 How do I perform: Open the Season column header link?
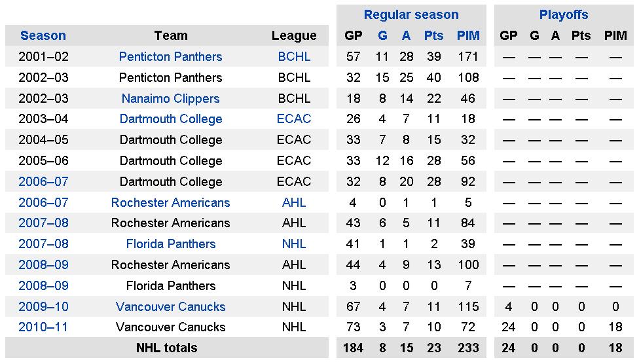pos(43,35)
